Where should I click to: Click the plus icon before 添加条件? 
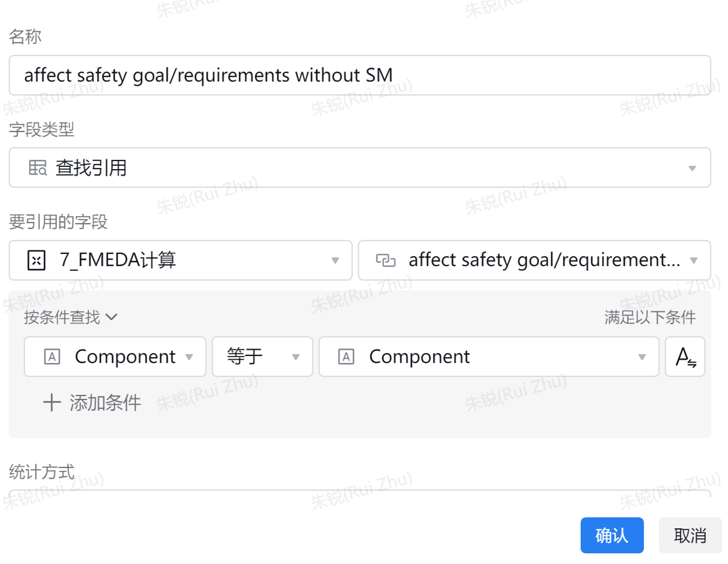pyautogui.click(x=52, y=402)
